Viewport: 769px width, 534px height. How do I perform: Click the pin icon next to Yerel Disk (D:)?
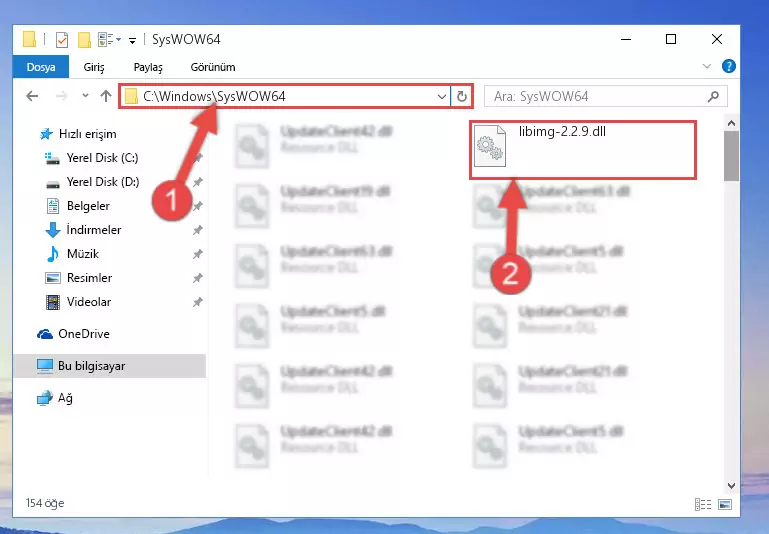pyautogui.click(x=198, y=182)
